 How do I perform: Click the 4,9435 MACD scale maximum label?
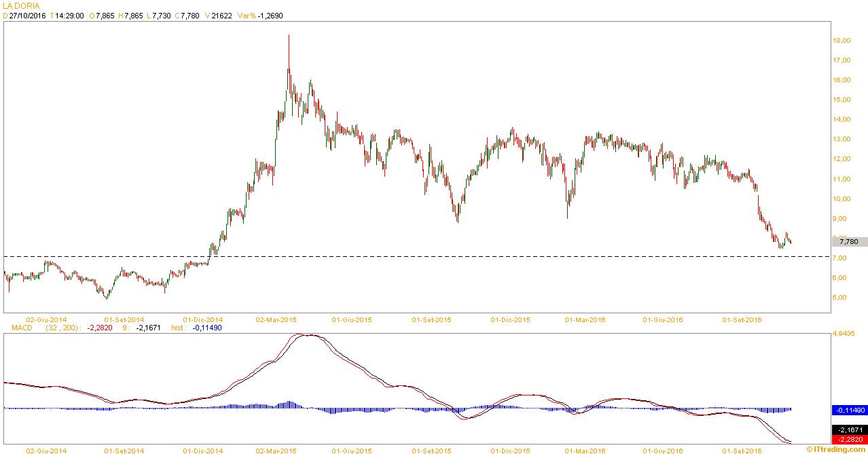(844, 333)
